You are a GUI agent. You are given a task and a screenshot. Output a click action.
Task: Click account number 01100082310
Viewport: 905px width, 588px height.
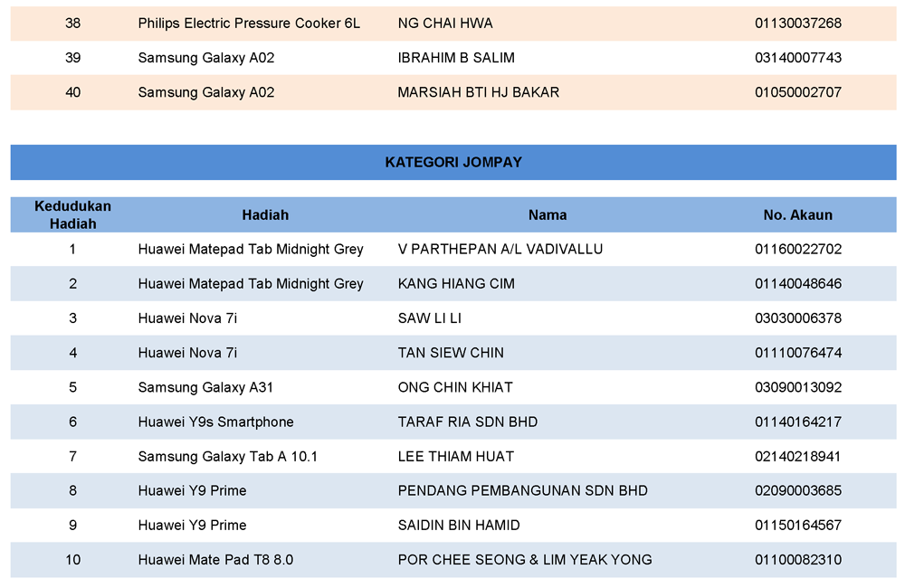pyautogui.click(x=797, y=560)
